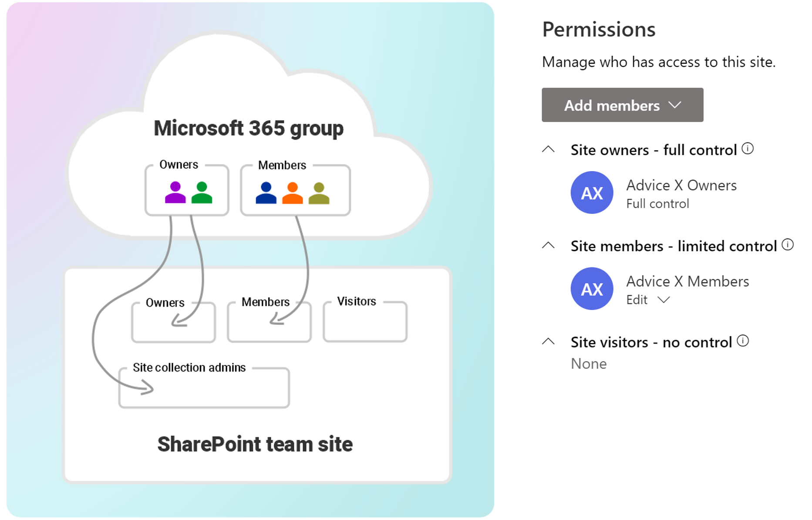Viewport: 812px width, 520px height.
Task: Click the Owners label in SharePoint team site
Action: (165, 302)
